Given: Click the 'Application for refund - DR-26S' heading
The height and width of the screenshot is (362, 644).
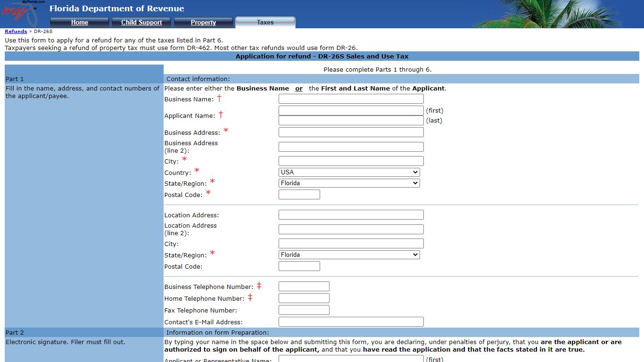Looking at the screenshot, I should point(322,57).
